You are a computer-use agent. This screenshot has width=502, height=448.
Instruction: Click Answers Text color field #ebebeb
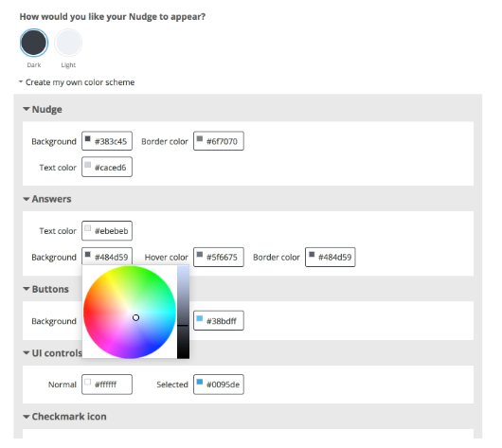pyautogui.click(x=107, y=230)
